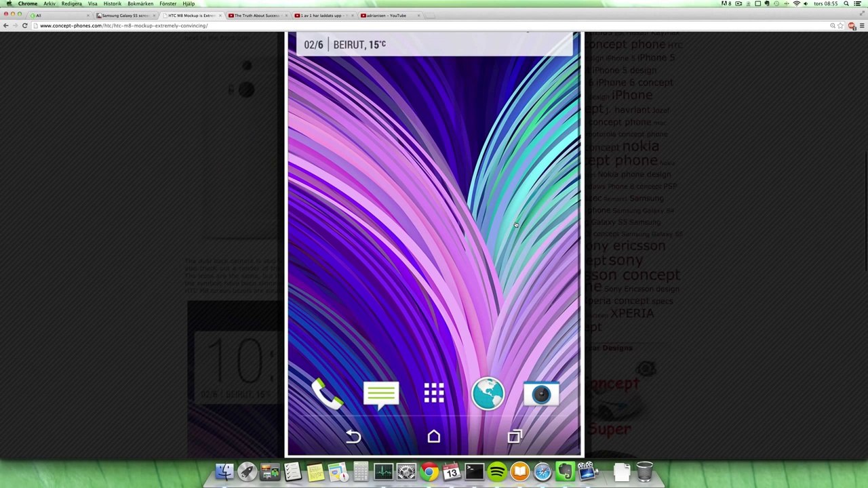Open Calendar from the dock

click(452, 471)
